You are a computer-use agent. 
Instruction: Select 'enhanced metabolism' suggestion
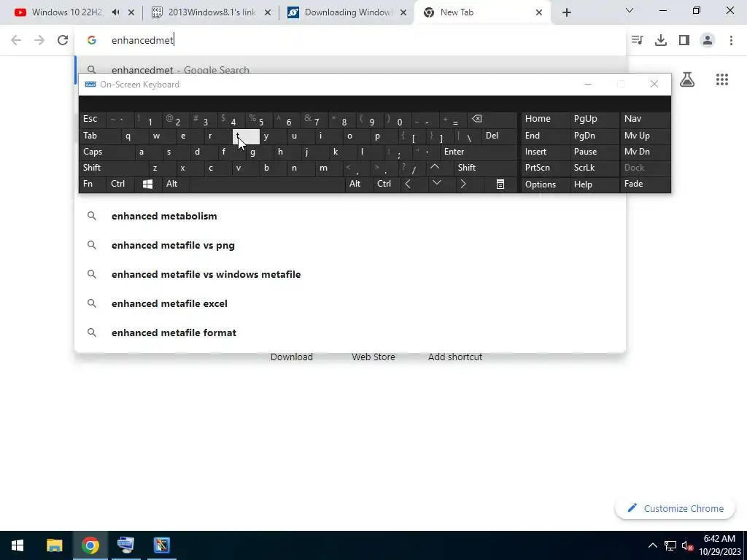(350, 216)
